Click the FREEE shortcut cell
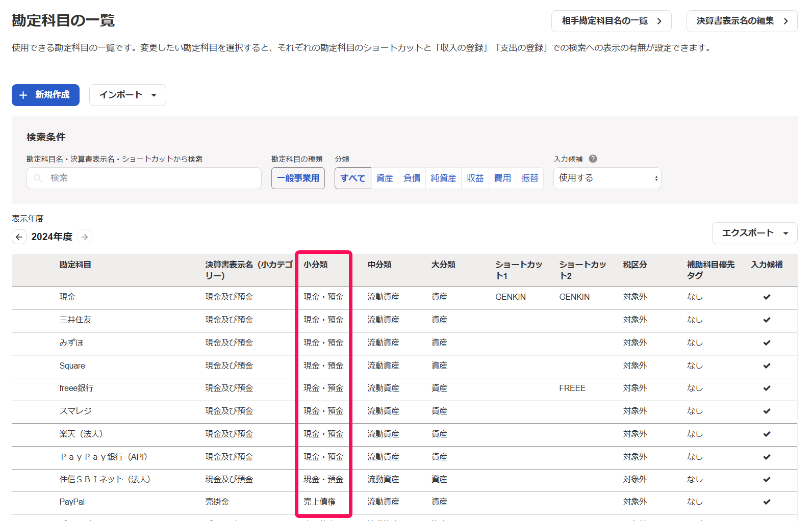Viewport: 812px width, 521px height. pyautogui.click(x=572, y=388)
